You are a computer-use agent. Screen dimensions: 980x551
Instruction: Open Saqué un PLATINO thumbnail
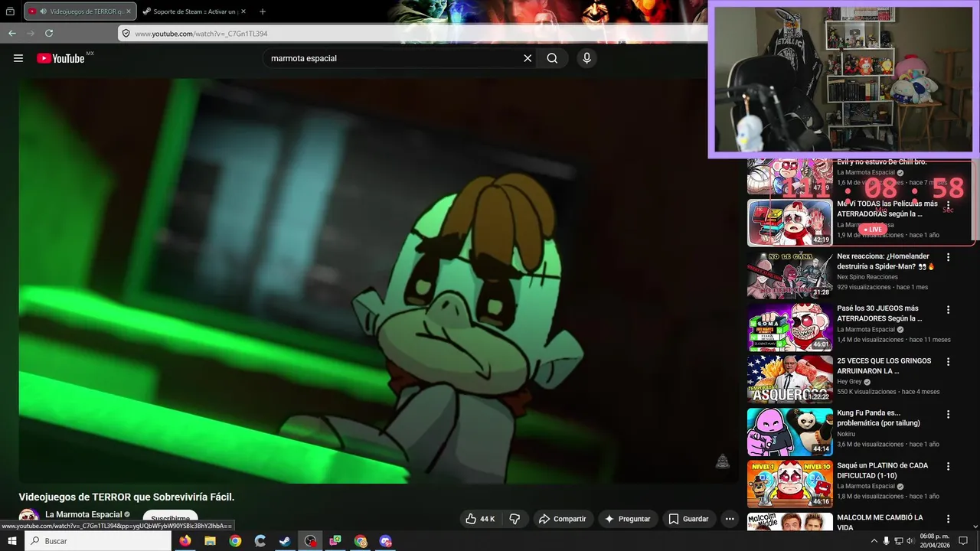point(790,484)
